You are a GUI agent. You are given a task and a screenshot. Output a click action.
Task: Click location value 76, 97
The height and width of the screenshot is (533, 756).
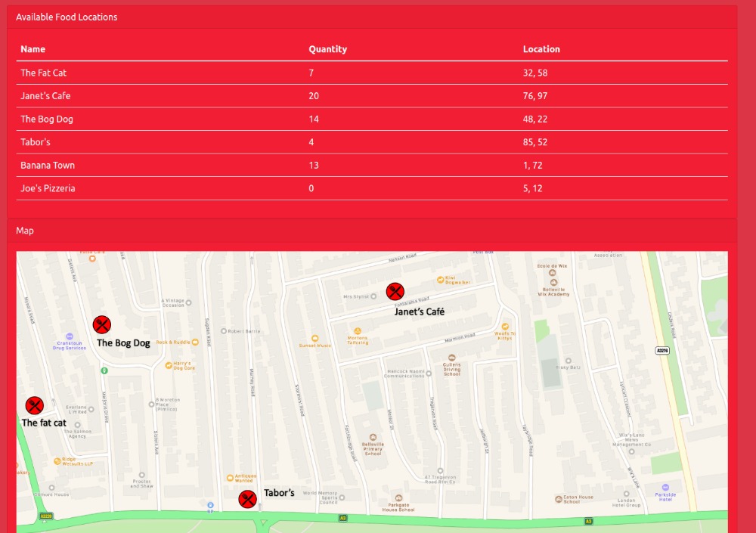click(x=535, y=96)
